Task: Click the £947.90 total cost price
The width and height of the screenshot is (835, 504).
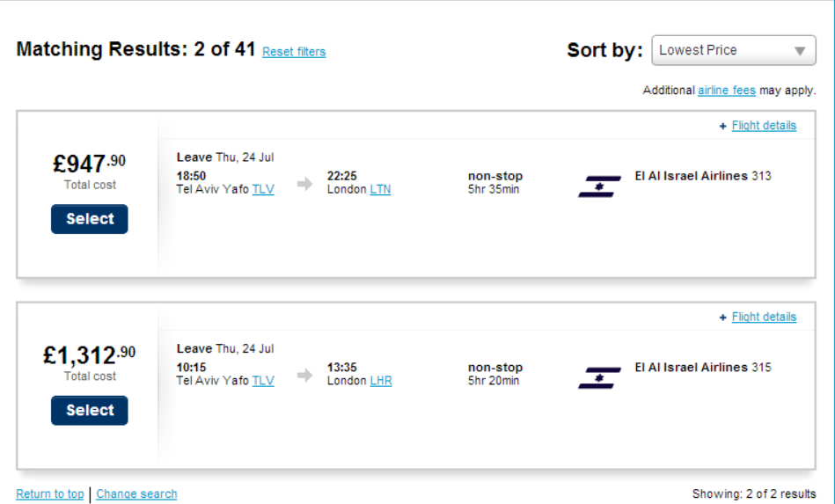Action: pyautogui.click(x=90, y=164)
